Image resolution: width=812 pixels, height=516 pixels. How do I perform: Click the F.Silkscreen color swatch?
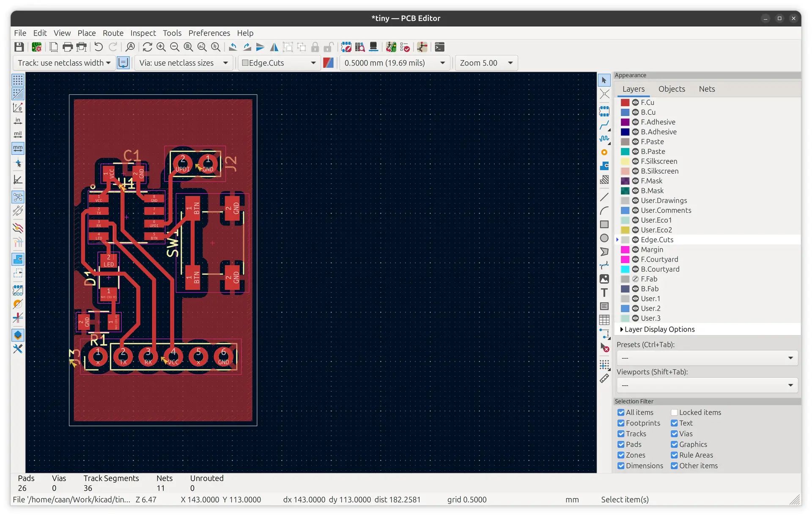[625, 161]
